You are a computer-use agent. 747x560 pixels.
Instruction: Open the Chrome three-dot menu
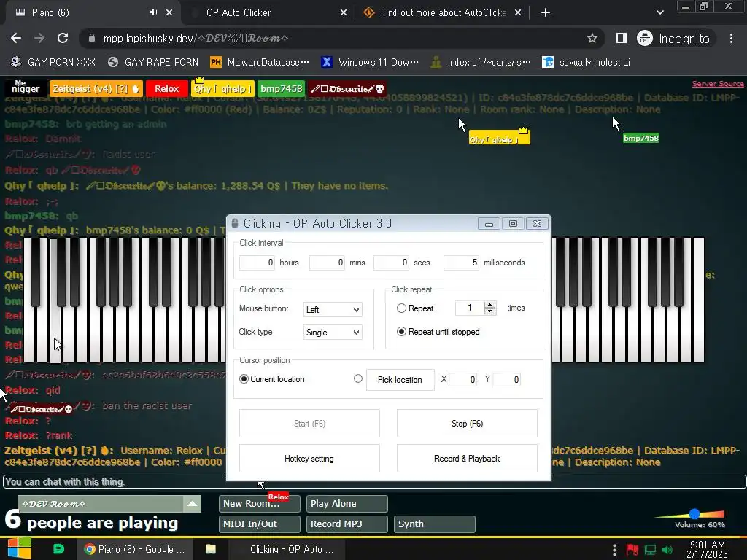pos(731,38)
